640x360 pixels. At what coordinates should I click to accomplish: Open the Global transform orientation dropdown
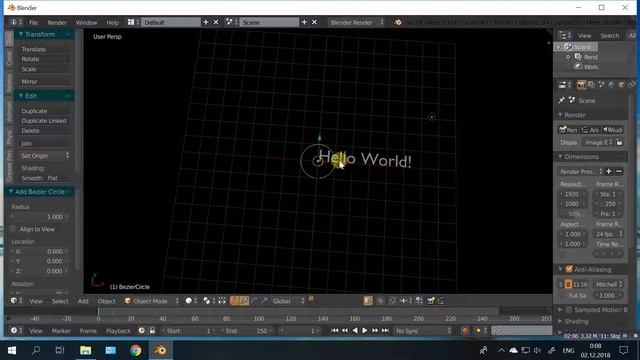(288, 301)
